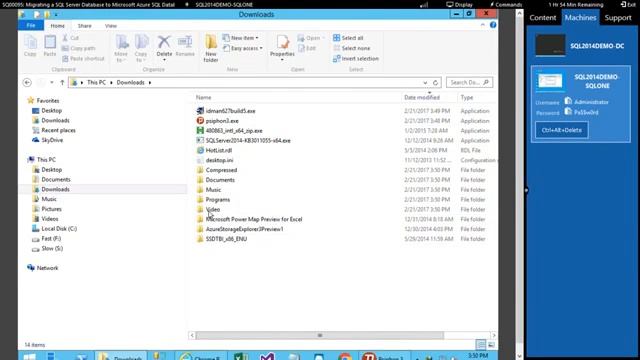This screenshot has width=640, height=360.
Task: Open the recent locations dropdown arrow
Action: pyautogui.click(x=52, y=82)
